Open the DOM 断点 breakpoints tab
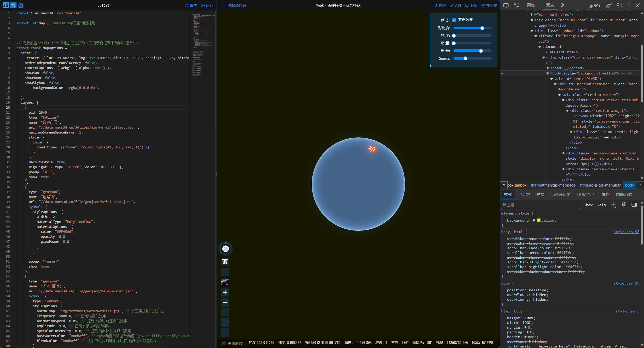Screen dimensions: 644x348 coord(586,195)
